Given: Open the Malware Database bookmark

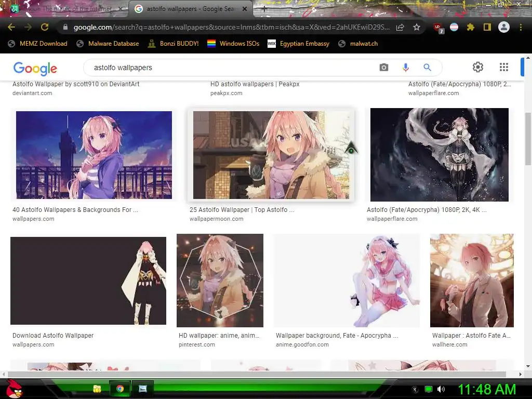Looking at the screenshot, I should point(108,44).
